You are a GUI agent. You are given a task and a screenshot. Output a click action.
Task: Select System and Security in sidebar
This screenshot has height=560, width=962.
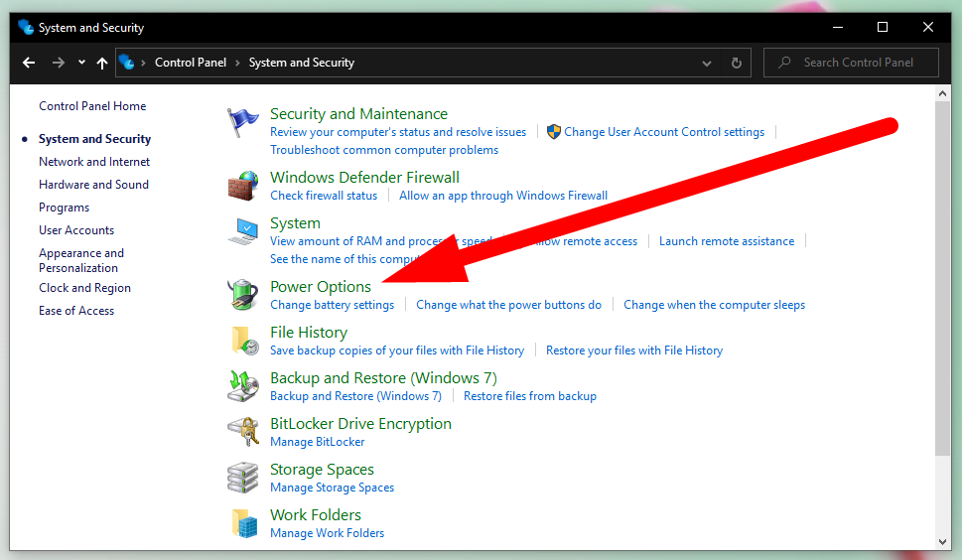click(94, 139)
